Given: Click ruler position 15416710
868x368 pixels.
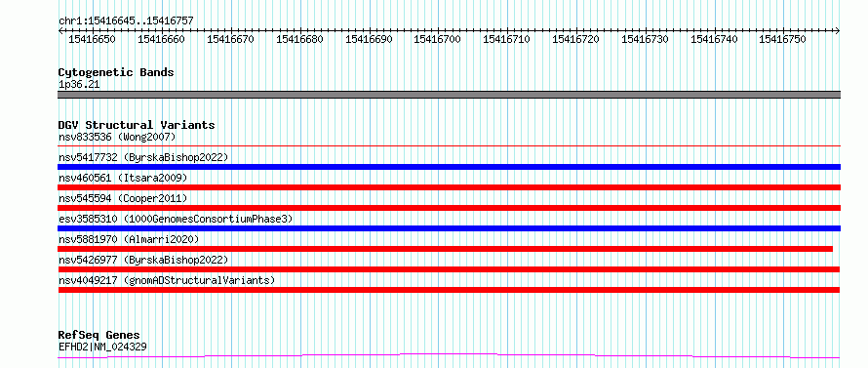Looking at the screenshot, I should (x=506, y=39).
